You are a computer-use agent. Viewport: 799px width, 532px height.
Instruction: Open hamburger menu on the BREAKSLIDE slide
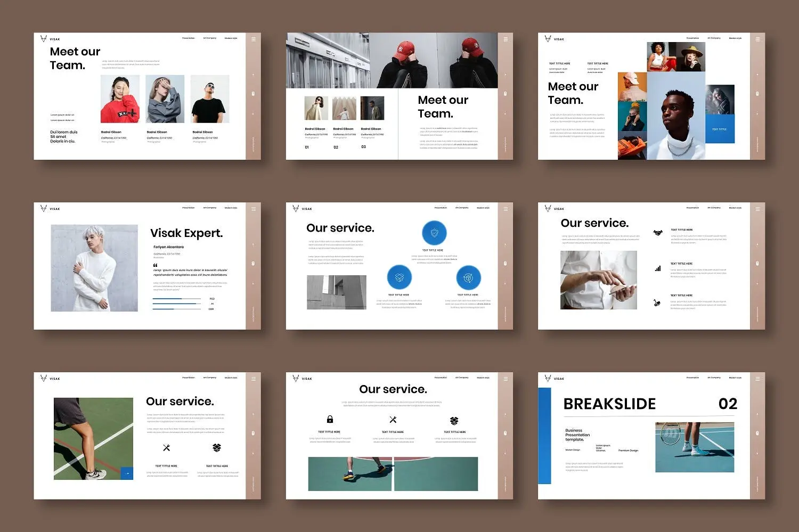[757, 379]
